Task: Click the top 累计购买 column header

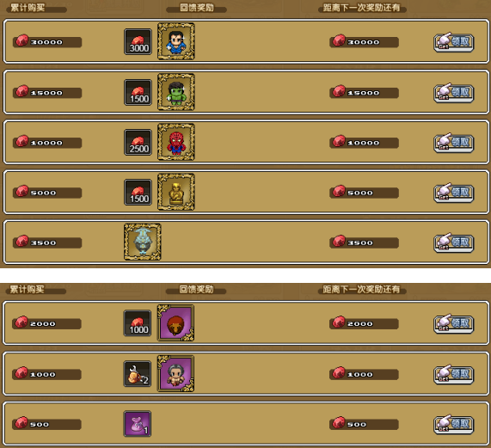Action: [x=28, y=8]
